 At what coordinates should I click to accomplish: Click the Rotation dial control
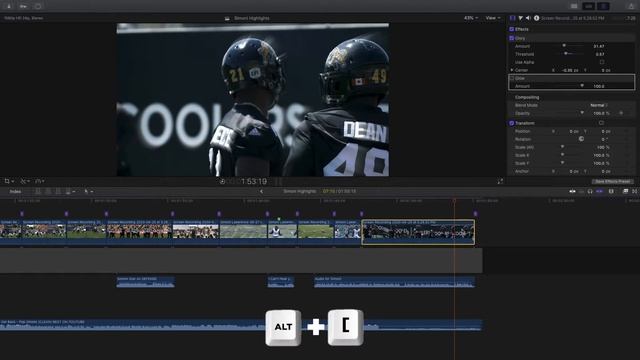581,139
